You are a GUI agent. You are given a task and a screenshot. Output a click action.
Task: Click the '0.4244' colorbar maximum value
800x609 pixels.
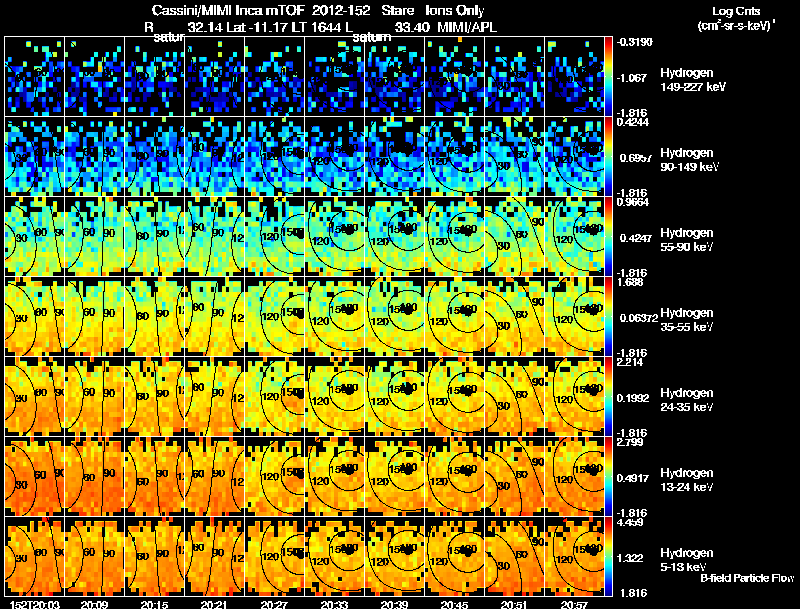pos(633,122)
